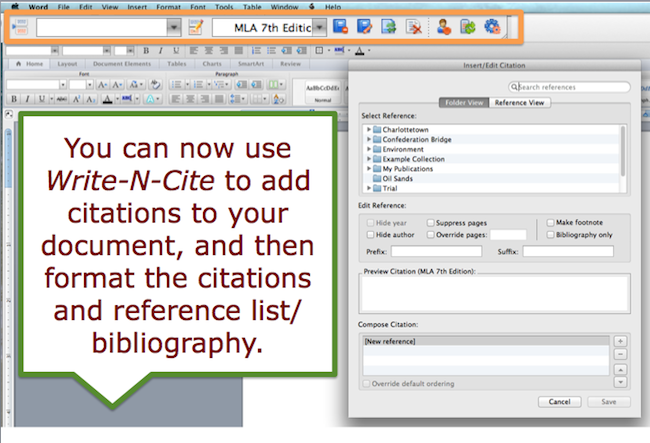Click the blue document icon with pencil
This screenshot has height=443, width=650.
pyautogui.click(x=364, y=27)
